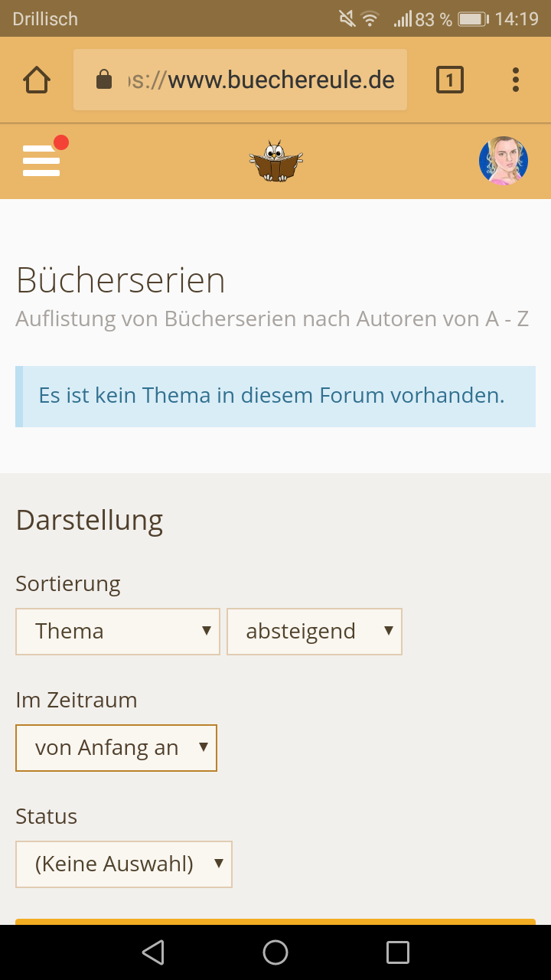The width and height of the screenshot is (551, 980).
Task: Tap the buechereule.de address bar
Action: (x=260, y=80)
